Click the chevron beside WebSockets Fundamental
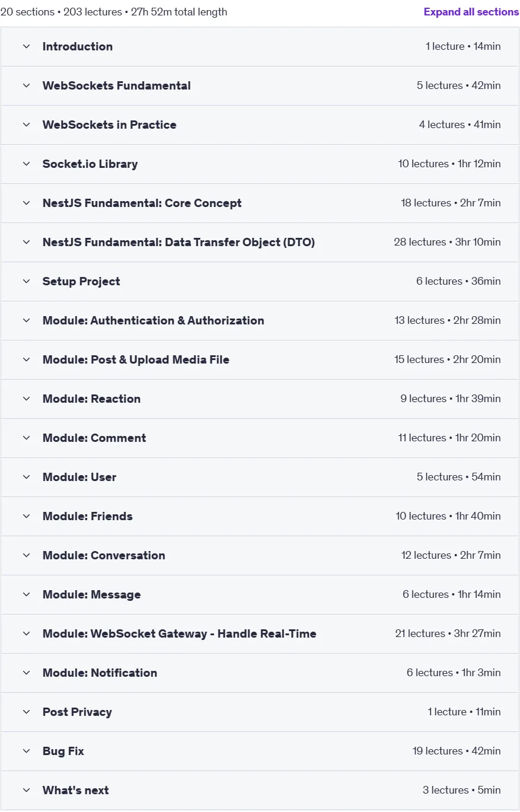520x812 pixels. (26, 85)
